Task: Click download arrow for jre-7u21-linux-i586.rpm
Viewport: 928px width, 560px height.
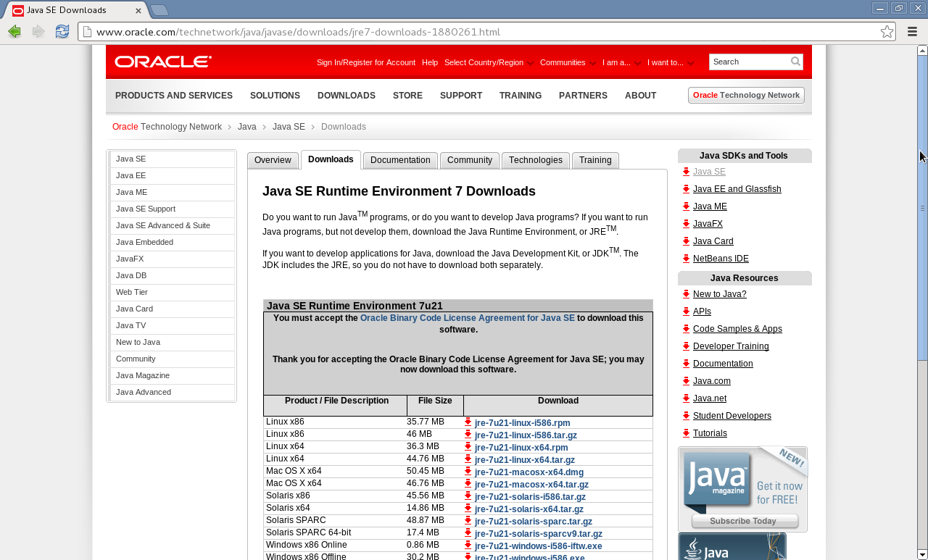Action: pos(468,422)
